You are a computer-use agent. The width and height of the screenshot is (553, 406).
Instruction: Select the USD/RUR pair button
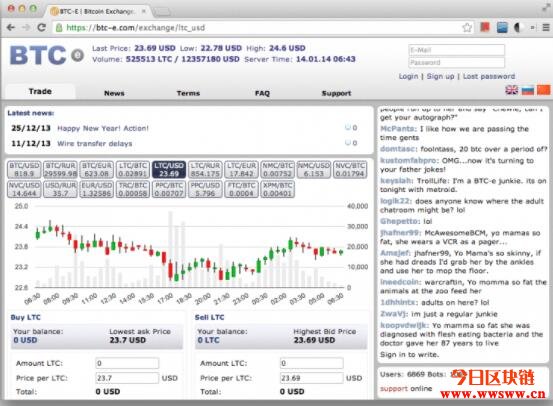coord(61,189)
